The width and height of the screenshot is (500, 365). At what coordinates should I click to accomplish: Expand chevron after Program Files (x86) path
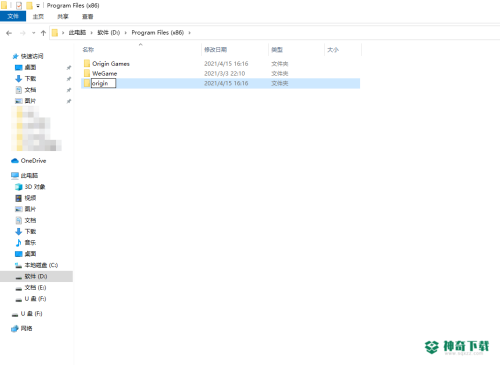(190, 33)
